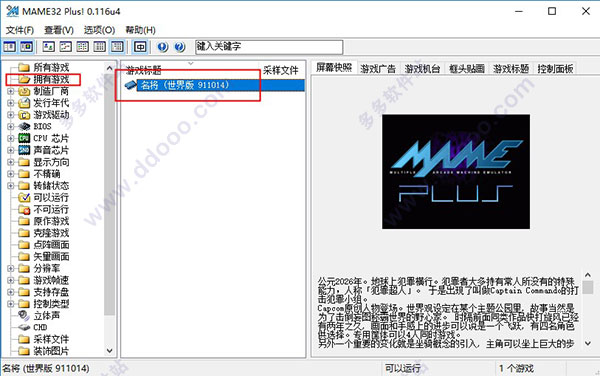600x376 pixels.
Task: Click the game description scroll-up arrow
Action: 588,275
